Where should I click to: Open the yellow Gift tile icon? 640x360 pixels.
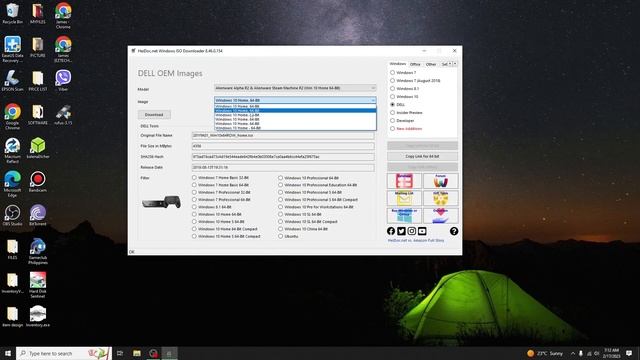[440, 198]
